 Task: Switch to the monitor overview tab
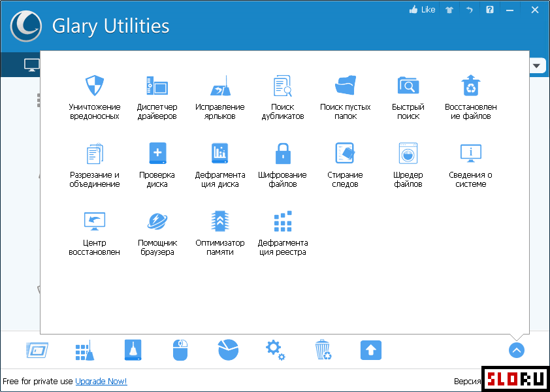coord(31,65)
